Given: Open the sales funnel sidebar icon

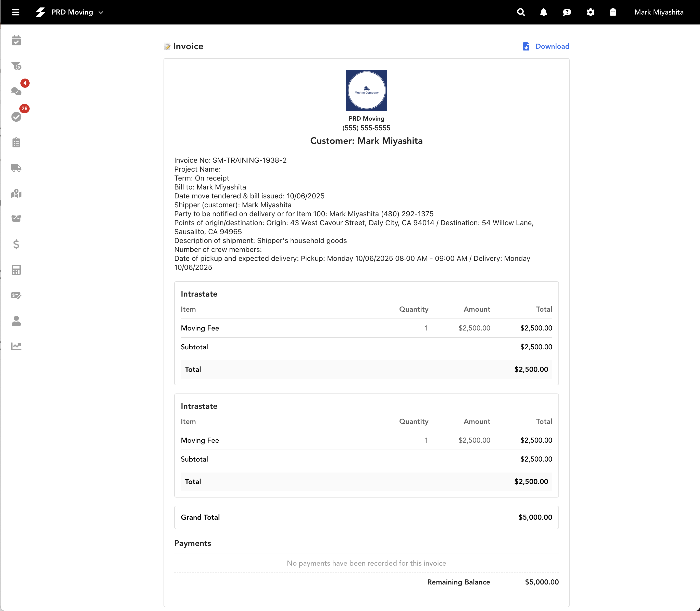Looking at the screenshot, I should point(16,66).
